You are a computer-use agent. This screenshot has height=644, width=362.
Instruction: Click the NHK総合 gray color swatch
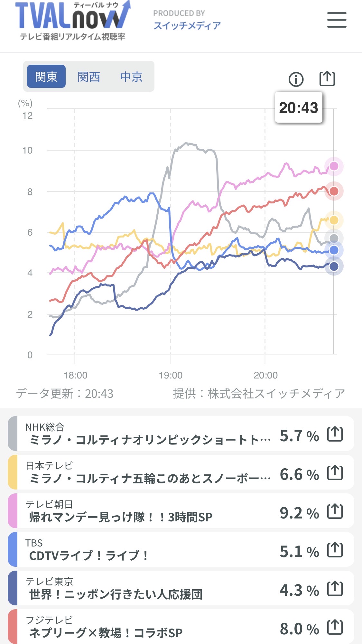13,434
